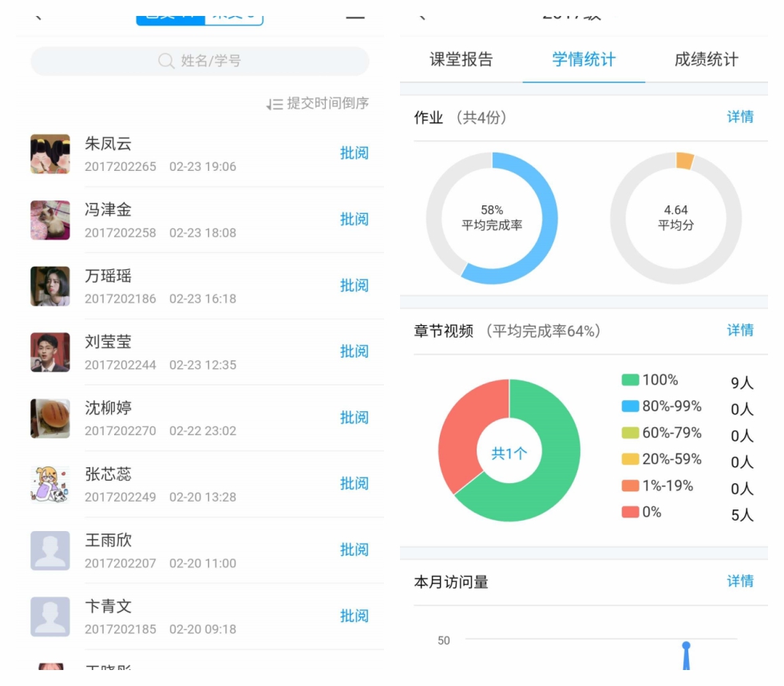
Task: Click the green 100% legend swatch
Action: pos(631,380)
